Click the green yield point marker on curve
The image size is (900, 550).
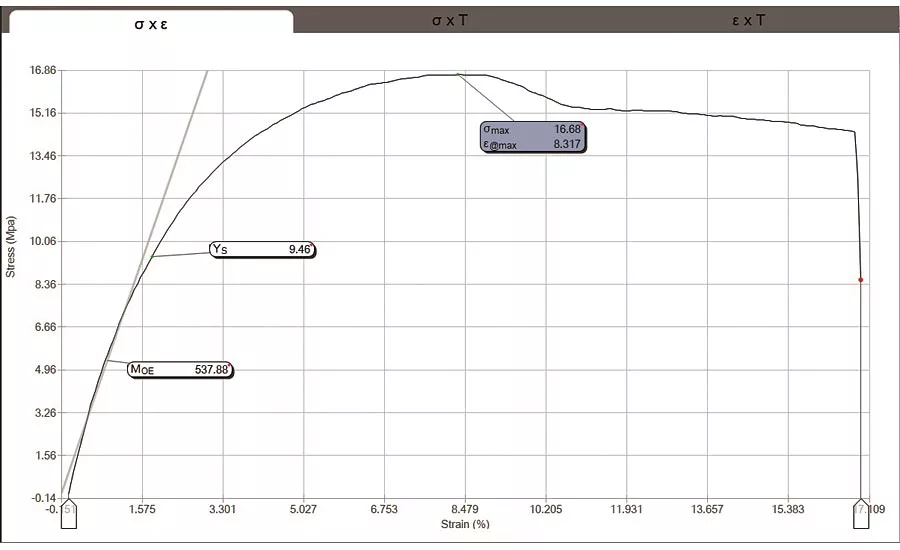click(x=152, y=257)
